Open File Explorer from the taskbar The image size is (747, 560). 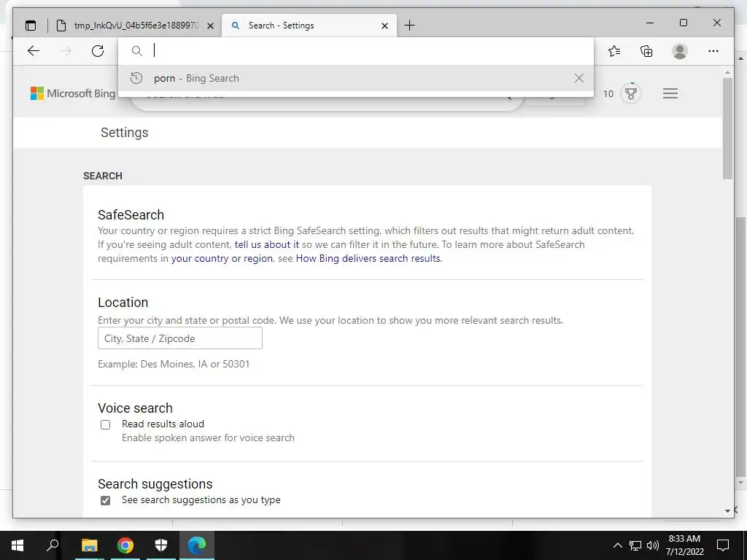[x=89, y=545]
